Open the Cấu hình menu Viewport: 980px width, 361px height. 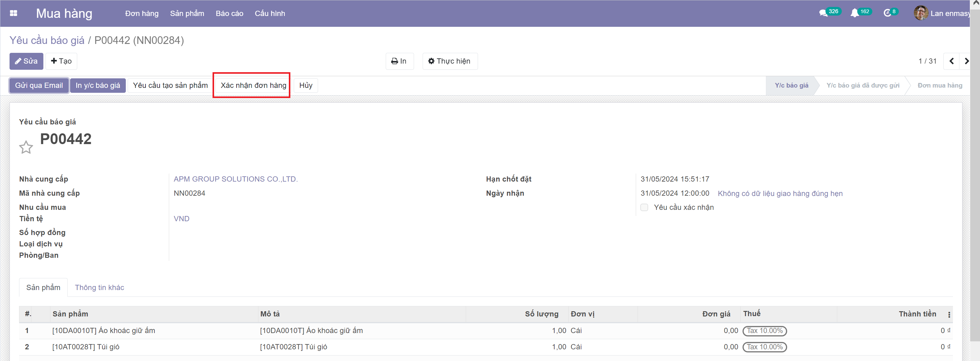[x=270, y=13]
